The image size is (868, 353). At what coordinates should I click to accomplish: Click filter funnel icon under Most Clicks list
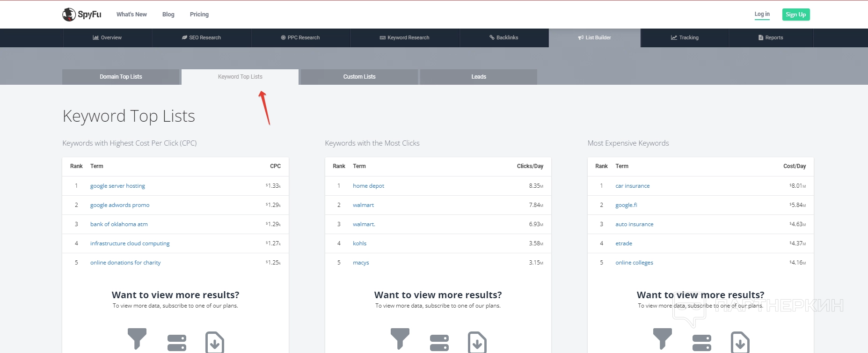click(400, 338)
